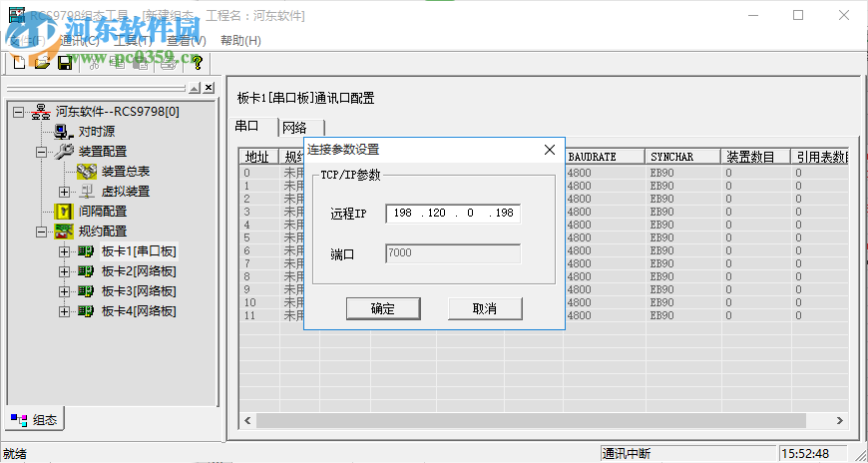Image resolution: width=868 pixels, height=463 pixels.
Task: Click the 地址 column header
Action: pos(259,157)
